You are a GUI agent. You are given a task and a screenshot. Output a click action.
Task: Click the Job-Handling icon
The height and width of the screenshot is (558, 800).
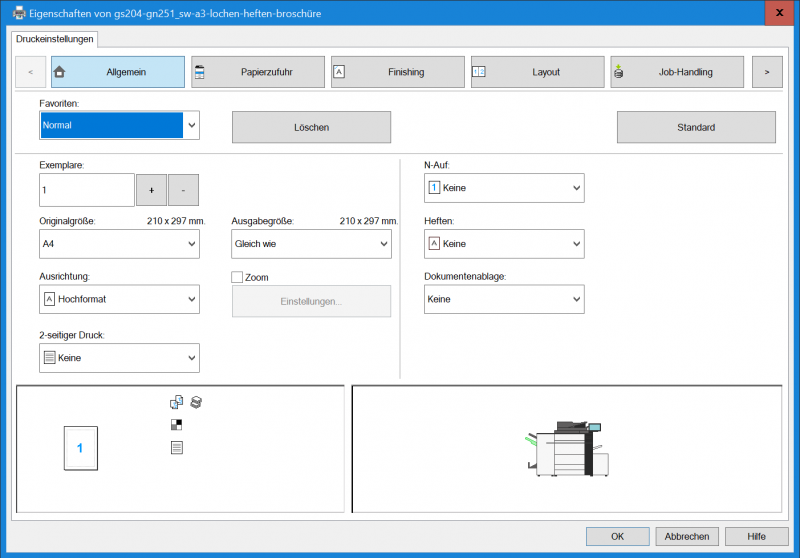pos(618,72)
